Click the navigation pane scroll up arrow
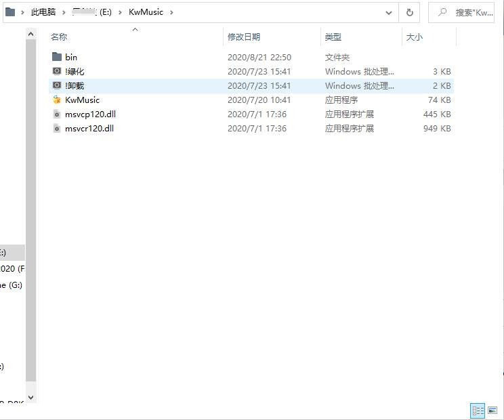This screenshot has height=420, width=504. pos(31,34)
